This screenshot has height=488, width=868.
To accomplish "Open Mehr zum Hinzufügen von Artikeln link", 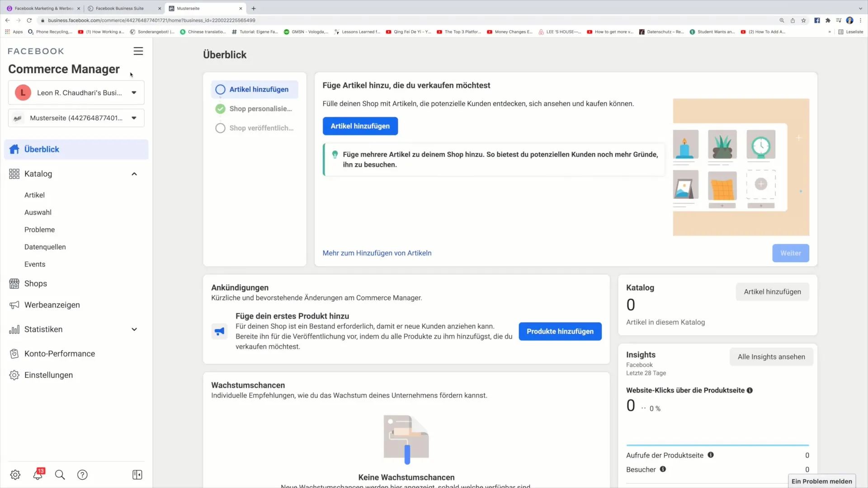I will [377, 253].
